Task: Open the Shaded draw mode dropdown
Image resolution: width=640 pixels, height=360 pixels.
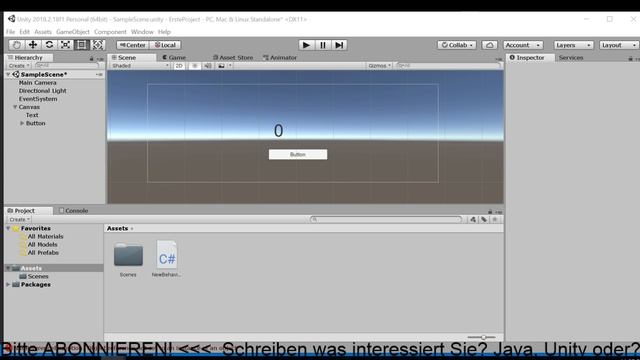Action: (x=140, y=66)
